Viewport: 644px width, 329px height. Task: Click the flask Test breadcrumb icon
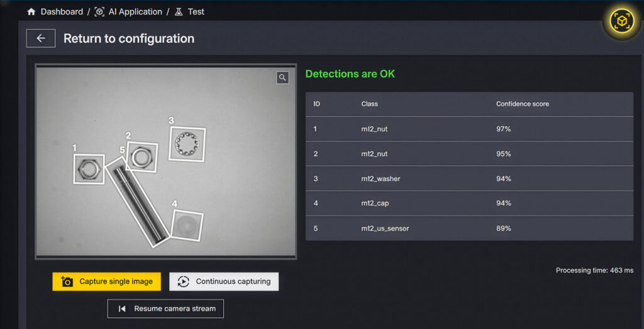click(179, 12)
